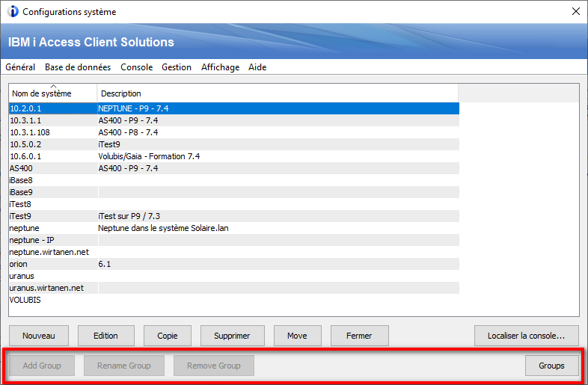588x385 pixels.
Task: Select the 10.3.1.1 system row
Action: [x=234, y=120]
